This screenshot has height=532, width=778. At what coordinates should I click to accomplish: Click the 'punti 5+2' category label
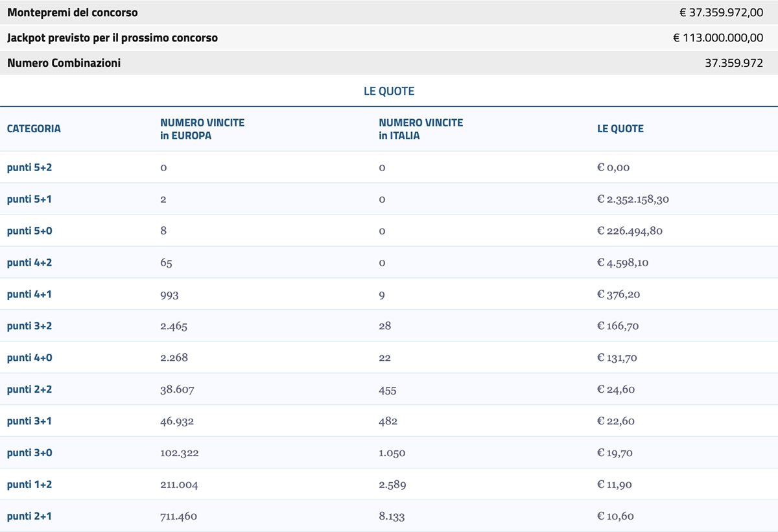(29, 168)
